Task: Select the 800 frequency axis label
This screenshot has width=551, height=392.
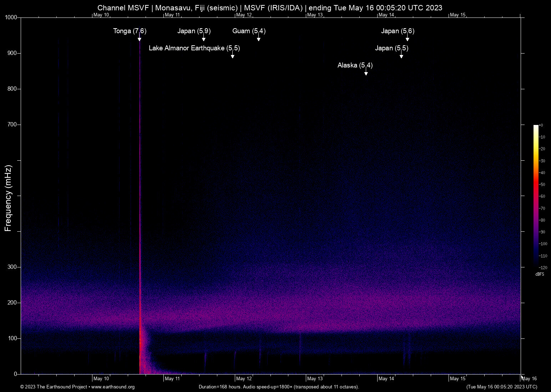Action: pyautogui.click(x=12, y=89)
